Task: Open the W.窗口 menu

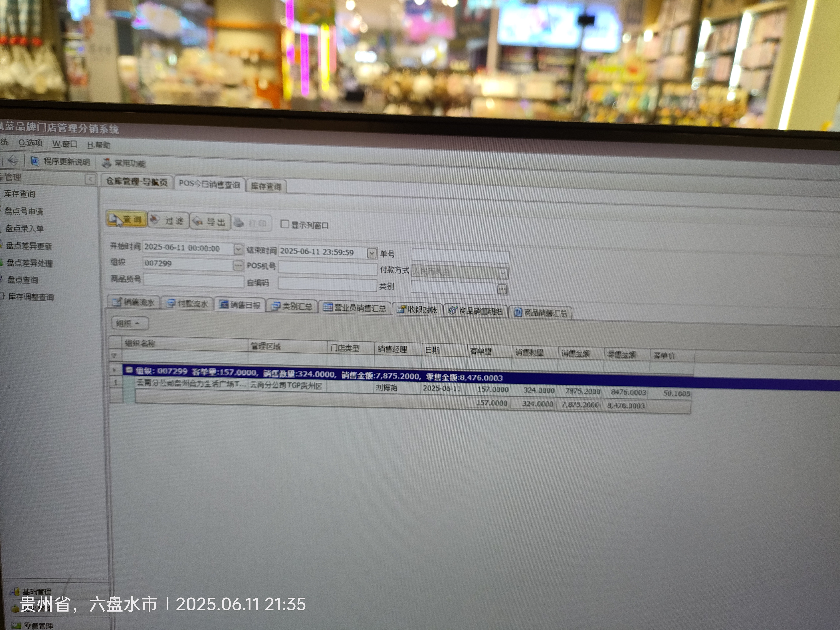Action: pyautogui.click(x=64, y=144)
